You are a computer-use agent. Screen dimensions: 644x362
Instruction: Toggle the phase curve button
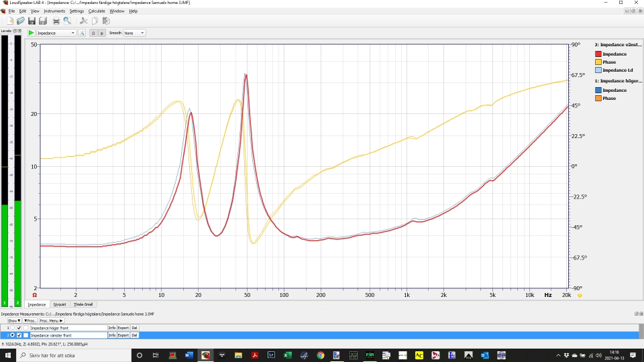pyautogui.click(x=102, y=33)
